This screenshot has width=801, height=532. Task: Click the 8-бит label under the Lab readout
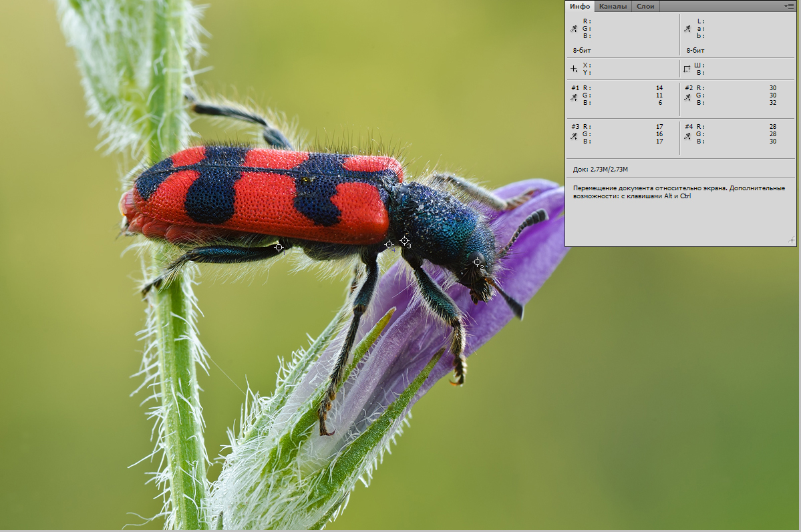[695, 50]
